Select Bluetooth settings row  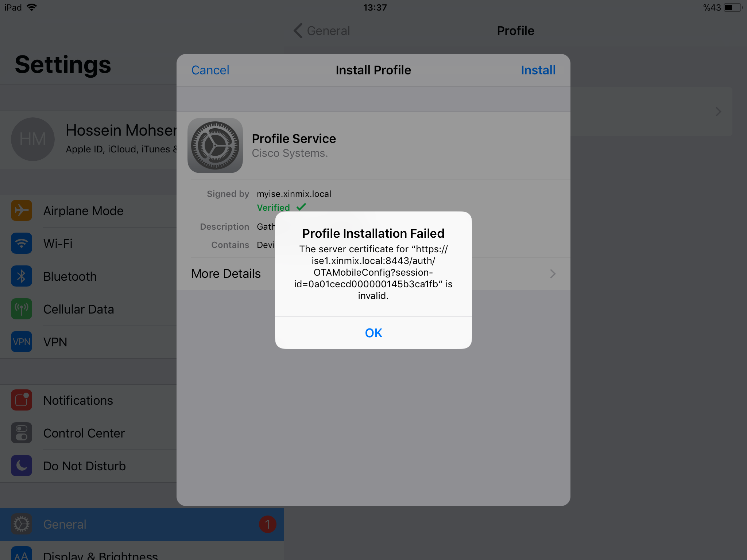click(88, 276)
